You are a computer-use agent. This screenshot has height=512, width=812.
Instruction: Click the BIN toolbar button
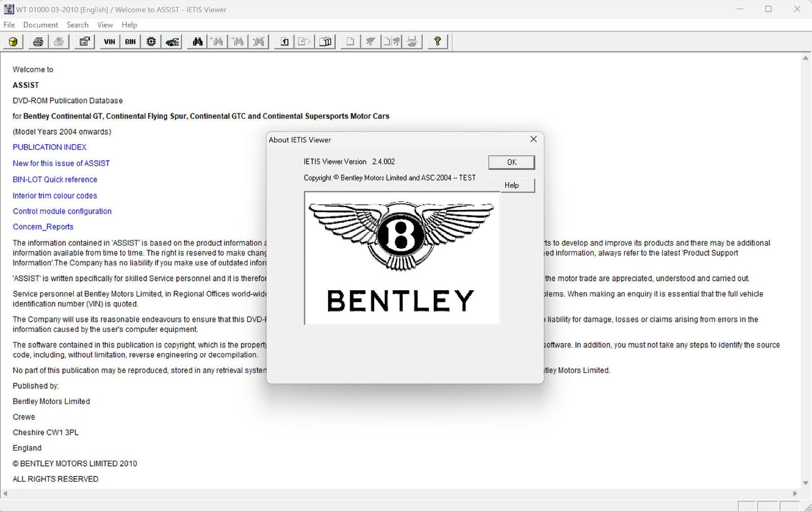coord(130,42)
